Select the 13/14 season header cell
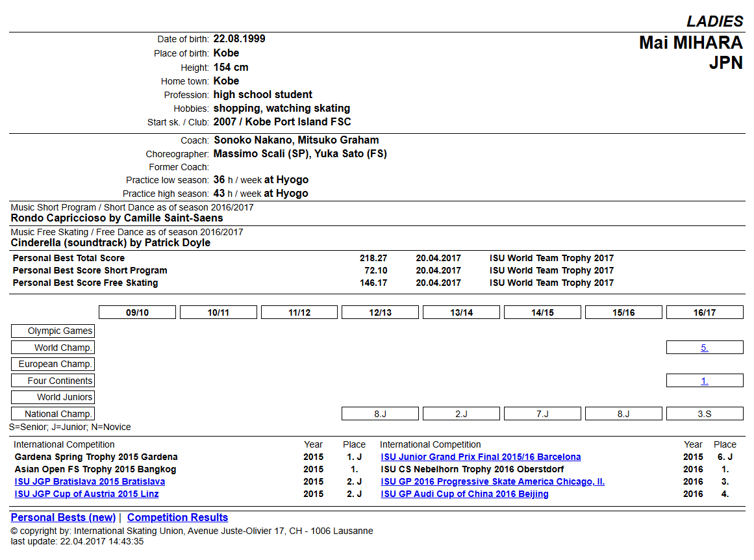This screenshot has height=560, width=754. [x=462, y=312]
